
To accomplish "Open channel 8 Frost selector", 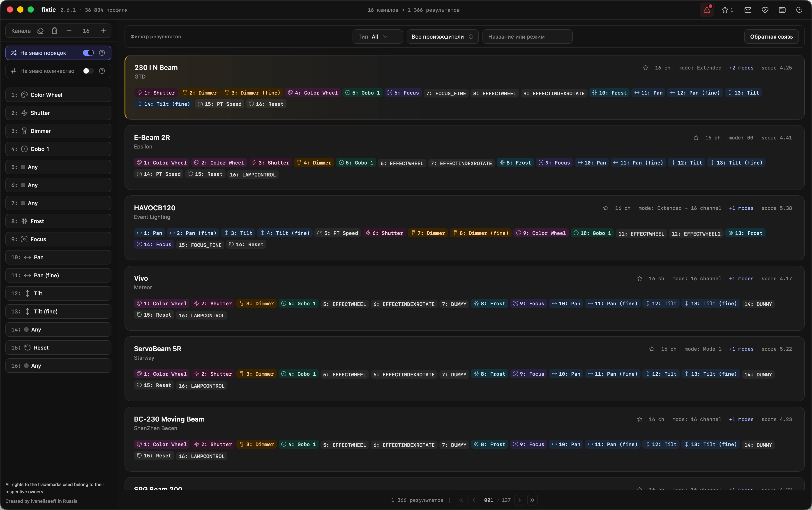I will [x=58, y=221].
